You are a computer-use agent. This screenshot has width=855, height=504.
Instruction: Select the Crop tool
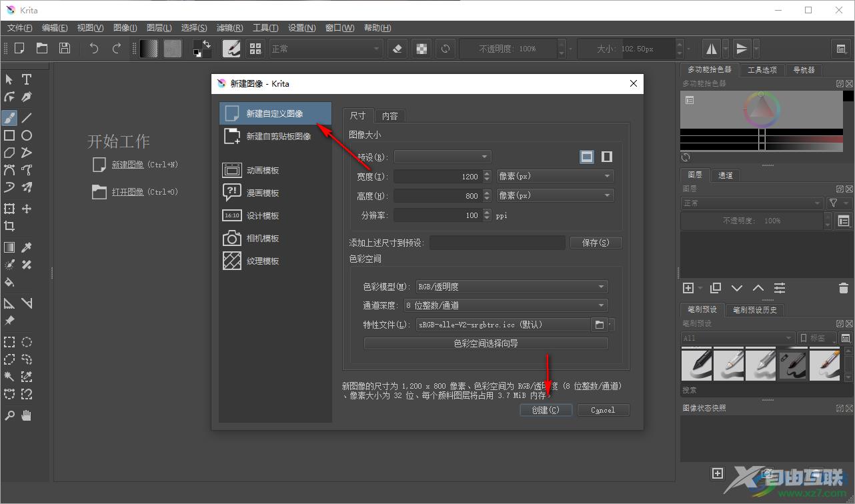[9, 226]
